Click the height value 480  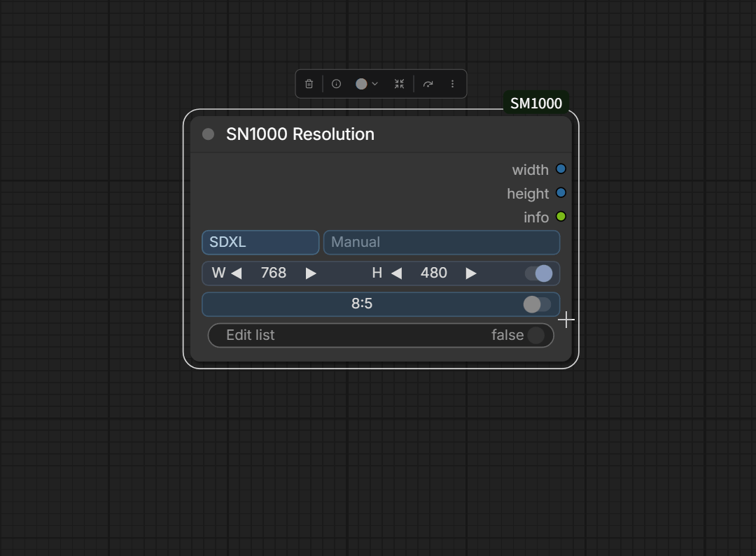pyautogui.click(x=433, y=273)
